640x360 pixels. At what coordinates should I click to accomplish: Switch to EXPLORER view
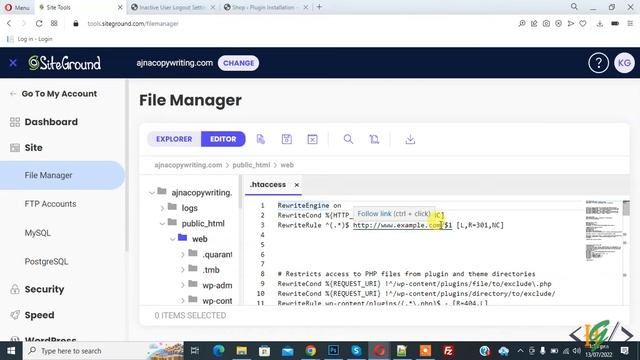174,139
